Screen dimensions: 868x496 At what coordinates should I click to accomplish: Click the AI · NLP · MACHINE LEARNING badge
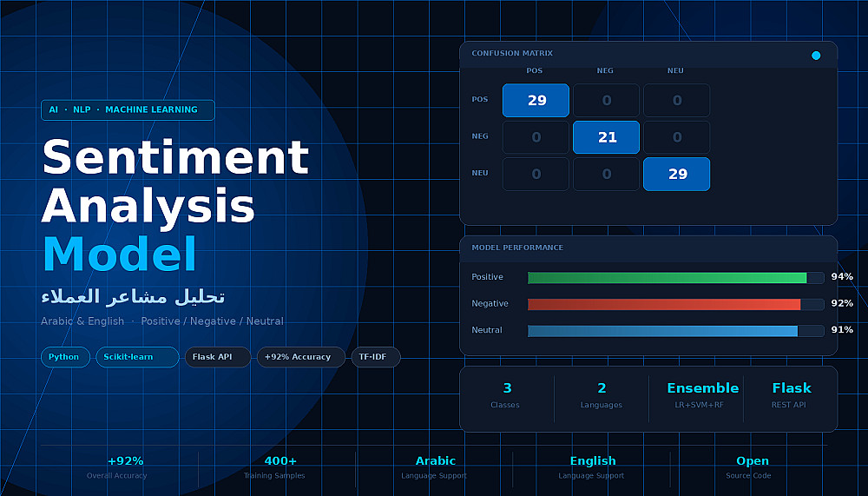(x=128, y=109)
